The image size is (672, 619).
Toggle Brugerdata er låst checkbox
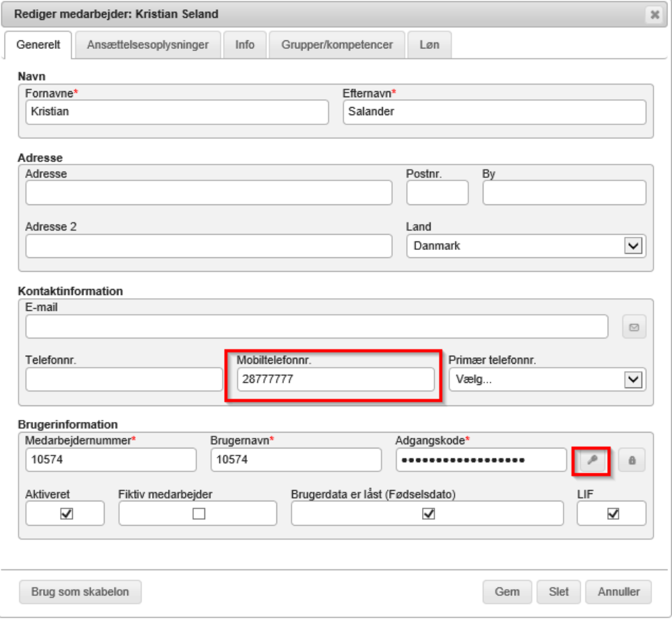tap(428, 513)
